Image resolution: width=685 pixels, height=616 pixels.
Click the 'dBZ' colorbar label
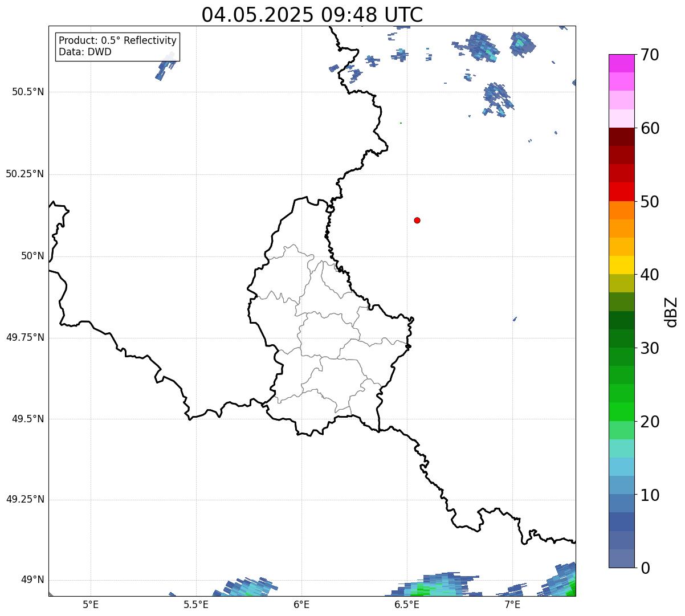tap(672, 312)
